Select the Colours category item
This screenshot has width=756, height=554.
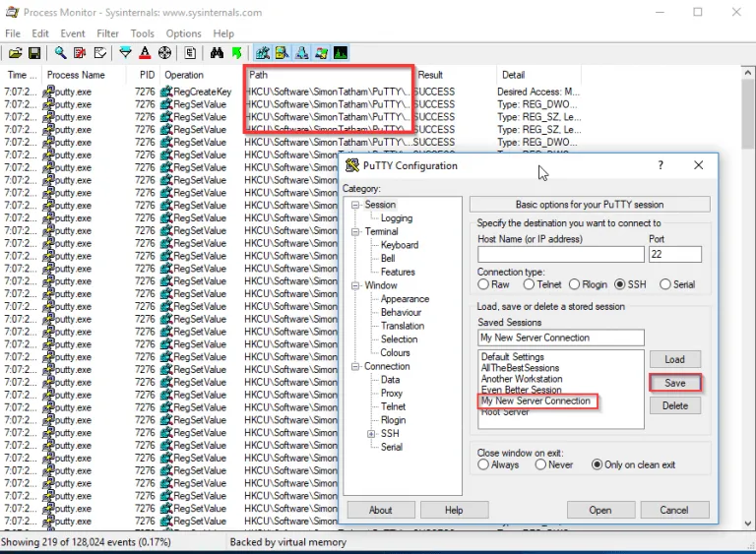click(395, 352)
